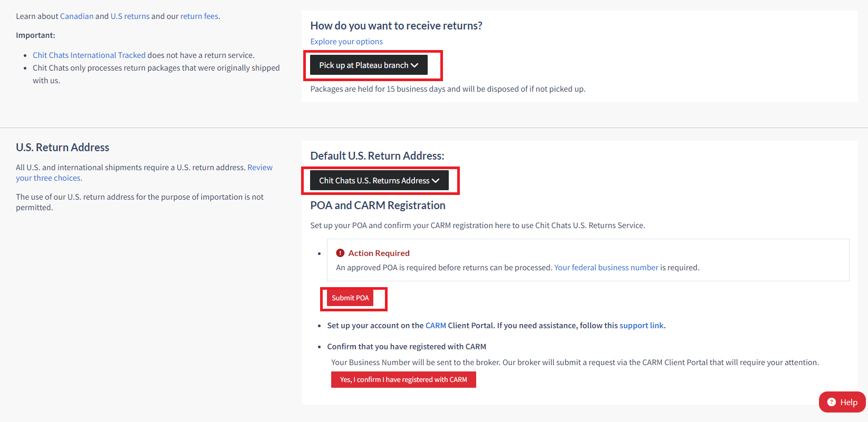Select the 'POA and CARM Registration' heading
This screenshot has width=868, height=422.
click(378, 205)
